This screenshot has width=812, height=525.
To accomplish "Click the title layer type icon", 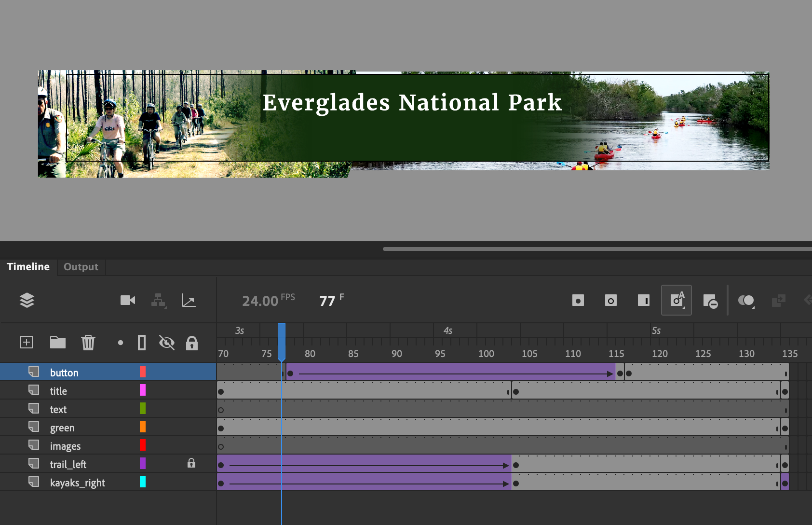I will click(x=34, y=390).
